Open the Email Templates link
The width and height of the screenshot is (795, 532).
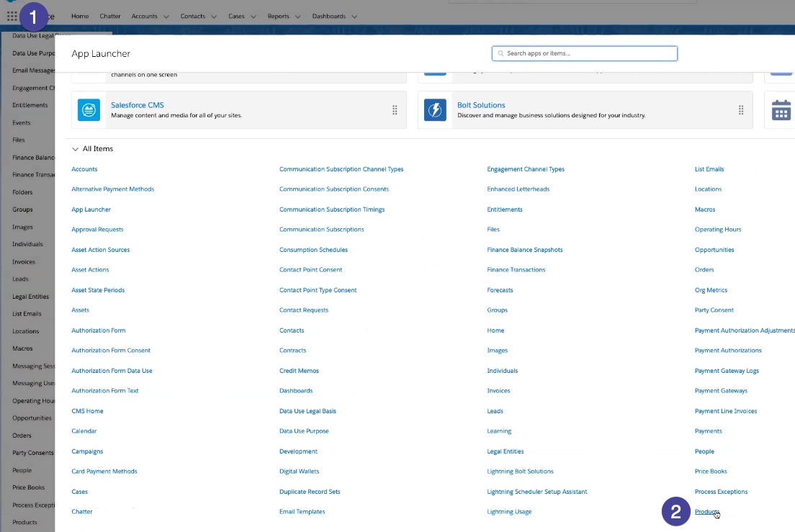click(x=302, y=512)
